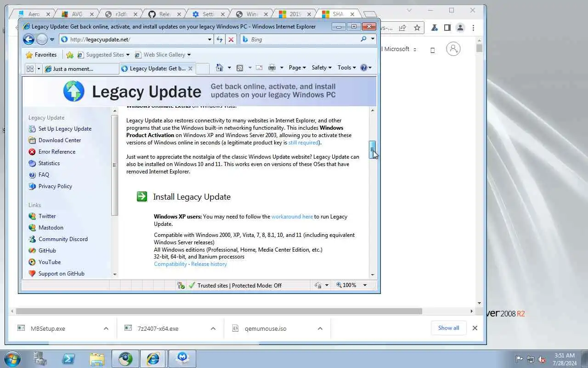Click the security shield icon in IE status bar
Screen dimensions: 588x368
(181, 285)
